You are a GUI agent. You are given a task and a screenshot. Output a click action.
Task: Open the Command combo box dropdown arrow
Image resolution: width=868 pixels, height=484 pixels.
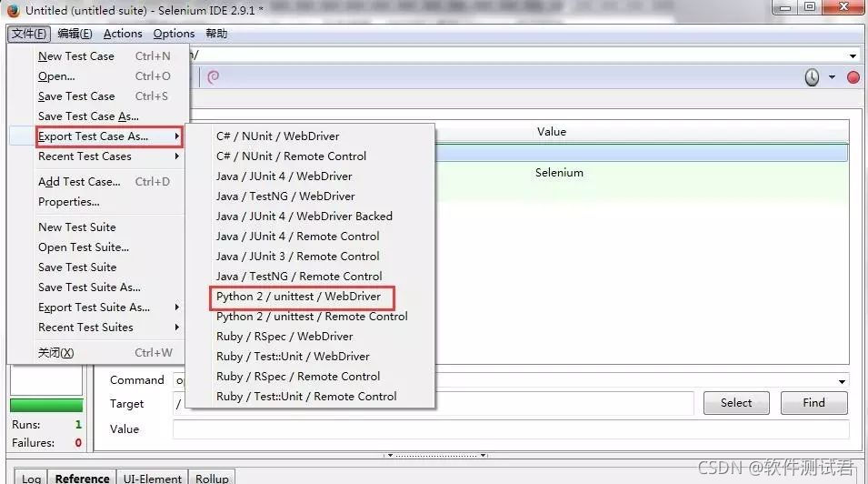click(842, 381)
